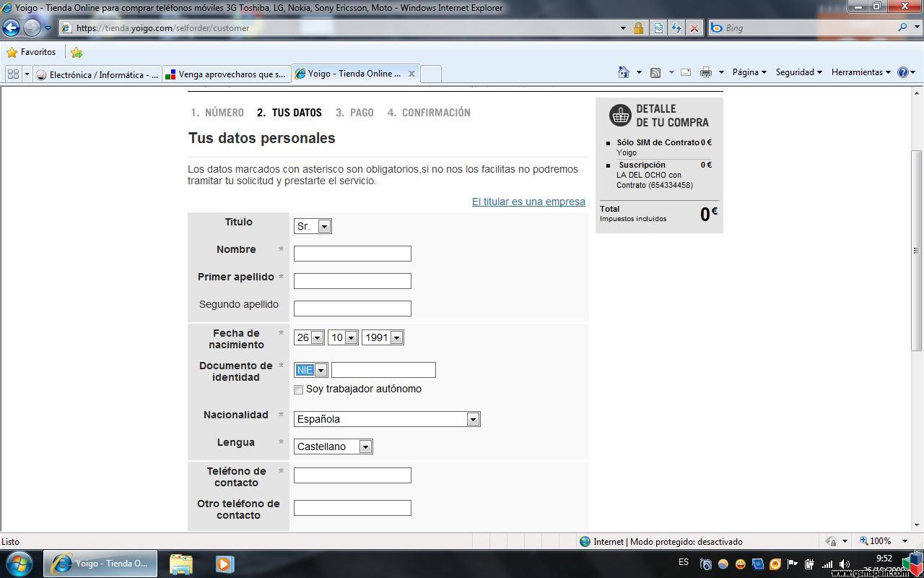Open the birth year dropdown showing 1991
Viewport: 924px width, 578px height.
tap(383, 337)
